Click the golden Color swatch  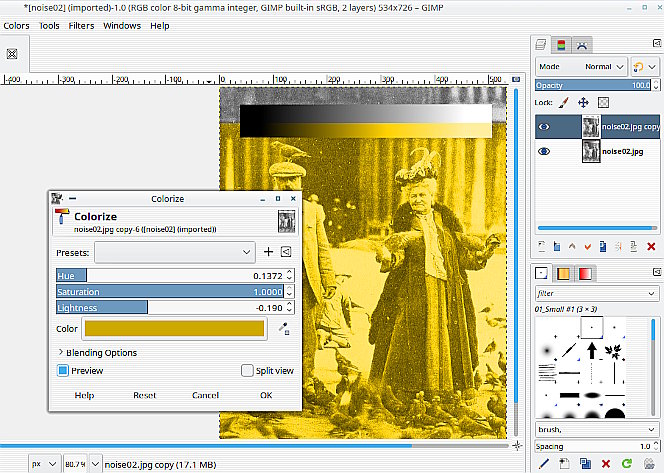click(x=175, y=327)
